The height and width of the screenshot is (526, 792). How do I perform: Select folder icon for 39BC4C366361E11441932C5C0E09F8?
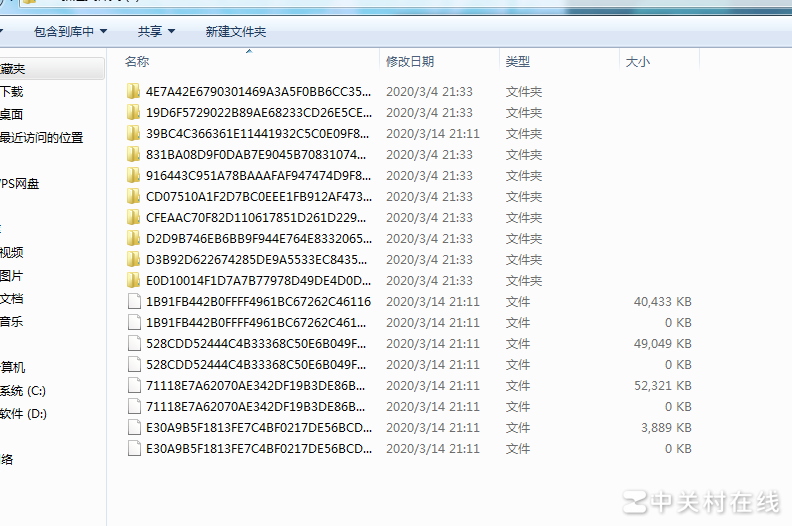[x=134, y=134]
